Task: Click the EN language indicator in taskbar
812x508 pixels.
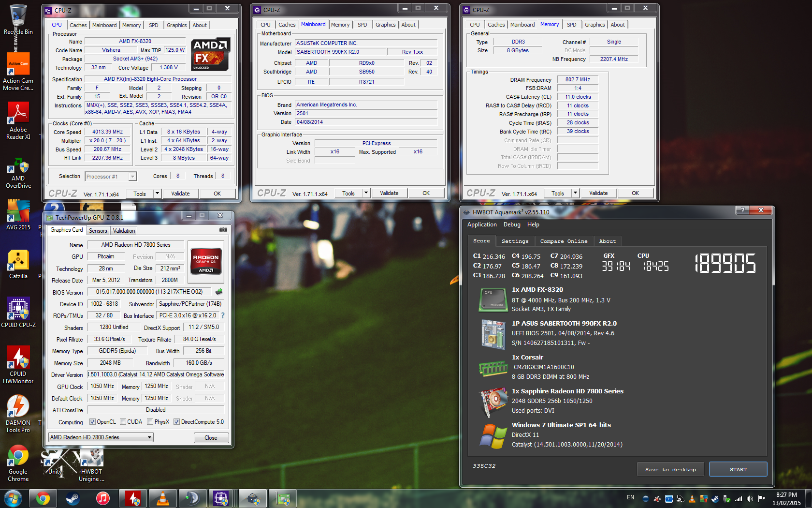Action: click(x=630, y=497)
